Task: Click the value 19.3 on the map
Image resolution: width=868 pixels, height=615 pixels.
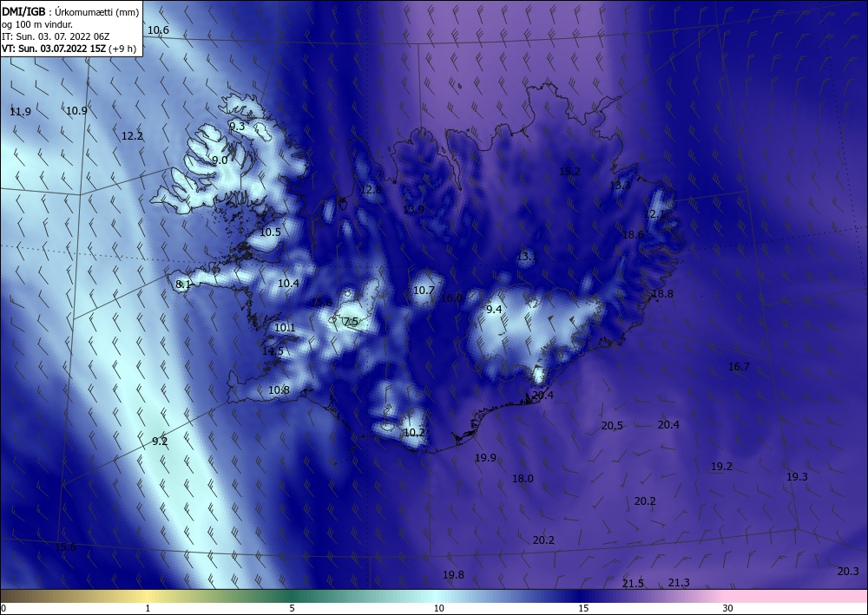Action: [x=797, y=477]
